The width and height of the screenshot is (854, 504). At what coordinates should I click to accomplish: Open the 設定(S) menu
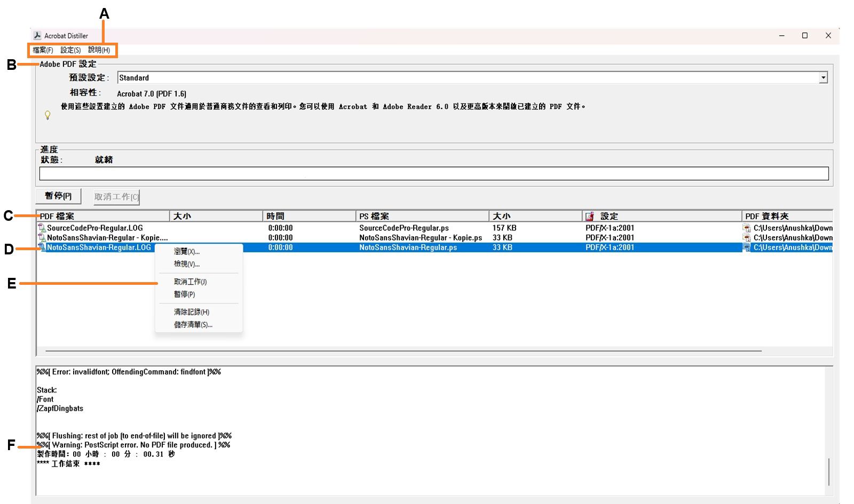pos(69,50)
